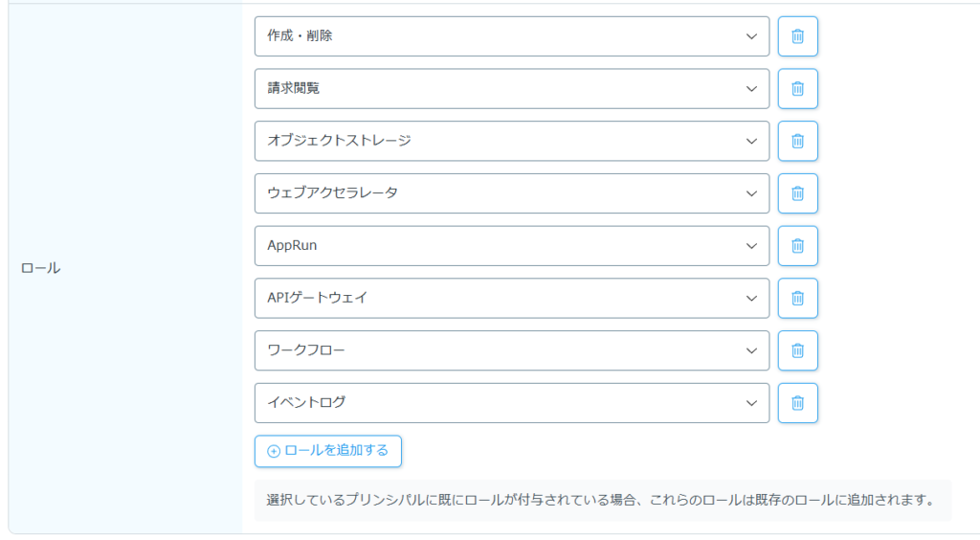Screen dimensions: 980x540
Task: Expand the イベントログ dropdown
Action: [511, 403]
